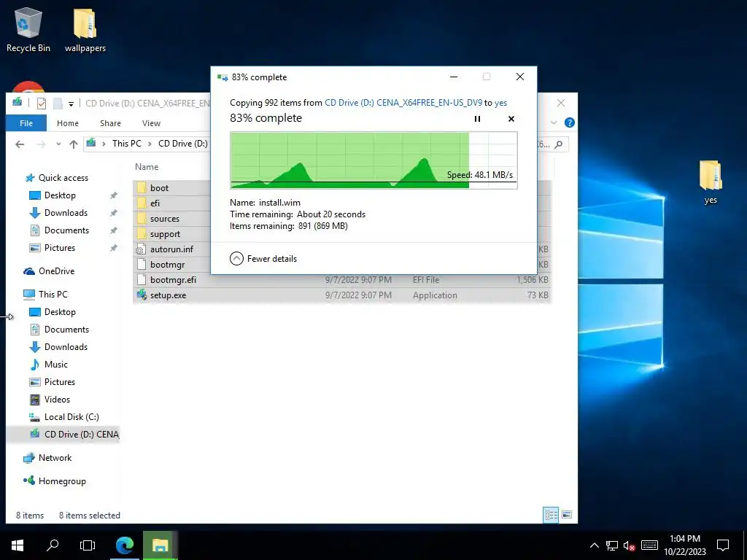The height and width of the screenshot is (560, 747).
Task: Click the Explorer search magnifier icon
Action: (559, 144)
